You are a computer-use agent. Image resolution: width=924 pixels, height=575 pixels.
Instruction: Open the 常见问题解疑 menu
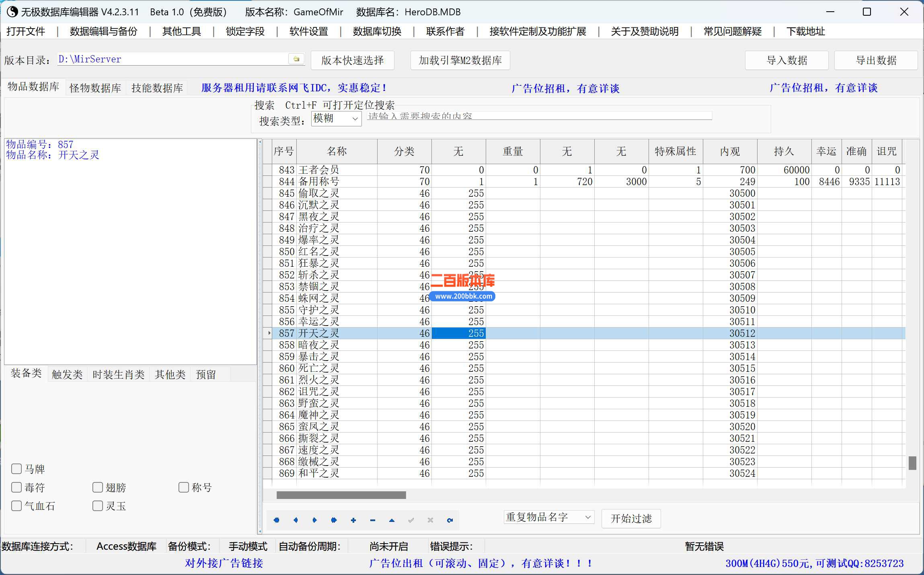pos(733,31)
